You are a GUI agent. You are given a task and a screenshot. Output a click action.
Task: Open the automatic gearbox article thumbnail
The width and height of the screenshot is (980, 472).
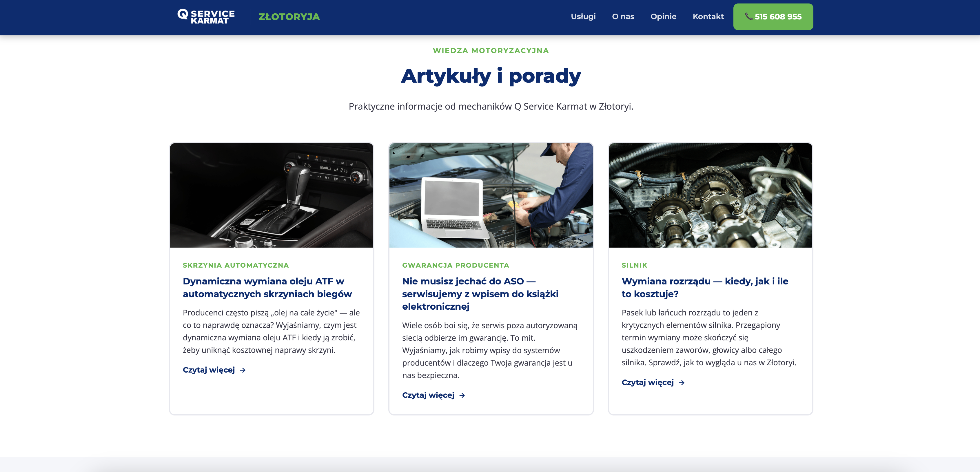pos(272,195)
